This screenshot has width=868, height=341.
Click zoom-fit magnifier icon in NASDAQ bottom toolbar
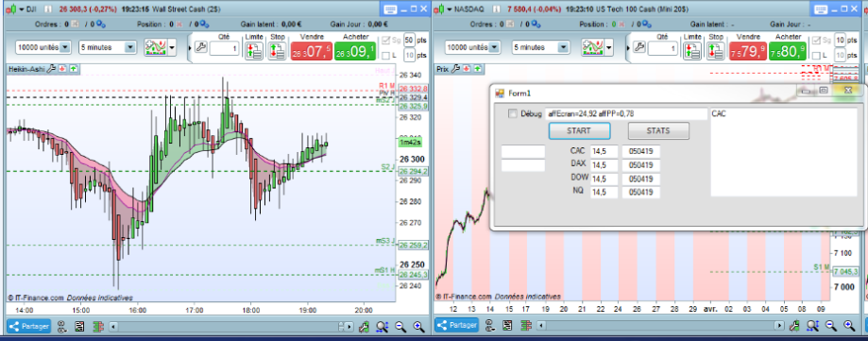812,326
